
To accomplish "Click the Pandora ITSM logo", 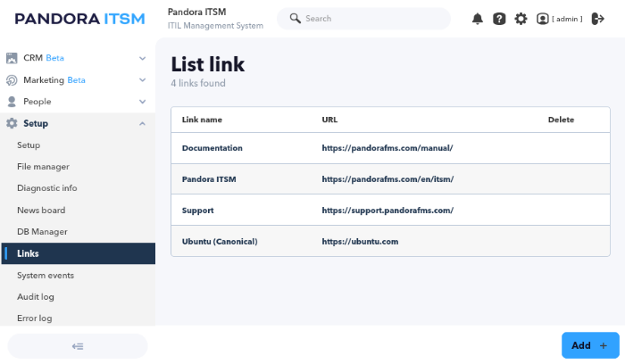I will (79, 19).
